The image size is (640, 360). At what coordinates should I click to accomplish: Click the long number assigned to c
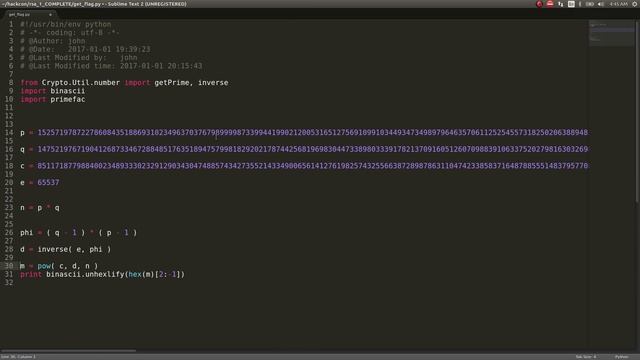(313, 166)
